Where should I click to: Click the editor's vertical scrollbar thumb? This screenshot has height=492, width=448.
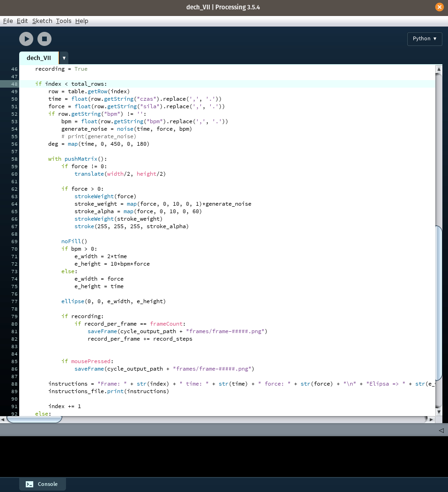(x=439, y=302)
